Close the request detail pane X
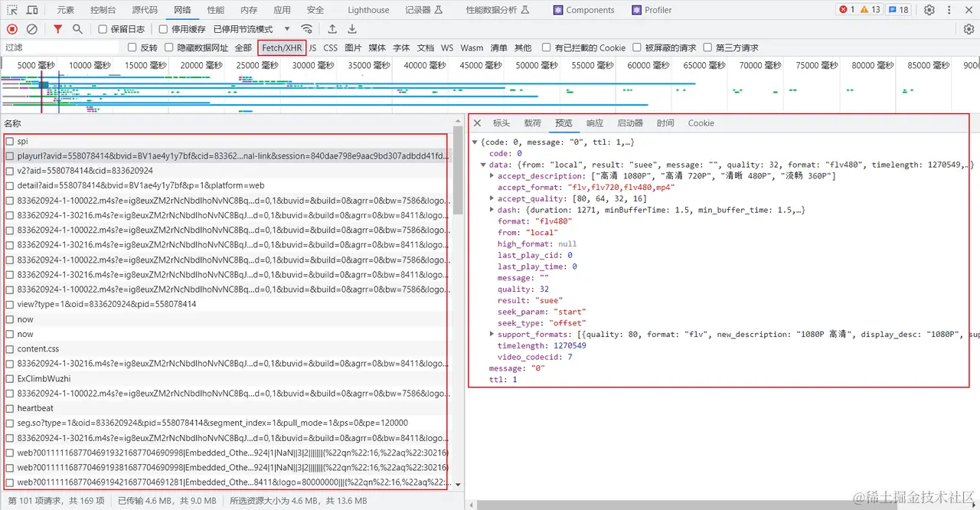980x510 pixels. [477, 123]
